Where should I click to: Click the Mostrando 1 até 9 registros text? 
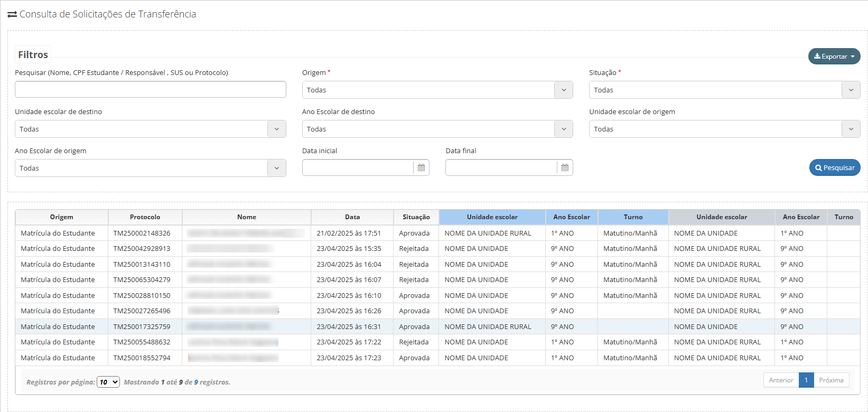coord(177,382)
